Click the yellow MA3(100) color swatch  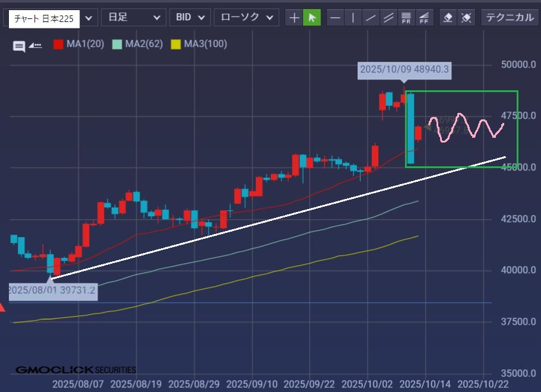coord(176,44)
